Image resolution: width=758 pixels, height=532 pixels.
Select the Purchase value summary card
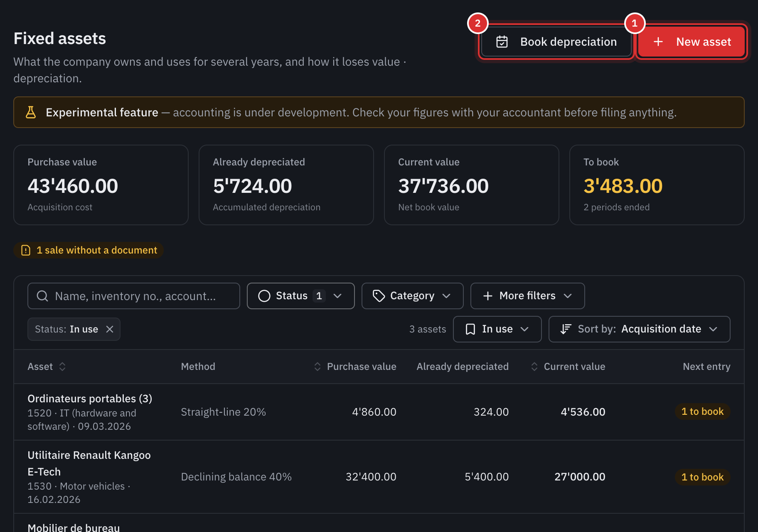(101, 185)
